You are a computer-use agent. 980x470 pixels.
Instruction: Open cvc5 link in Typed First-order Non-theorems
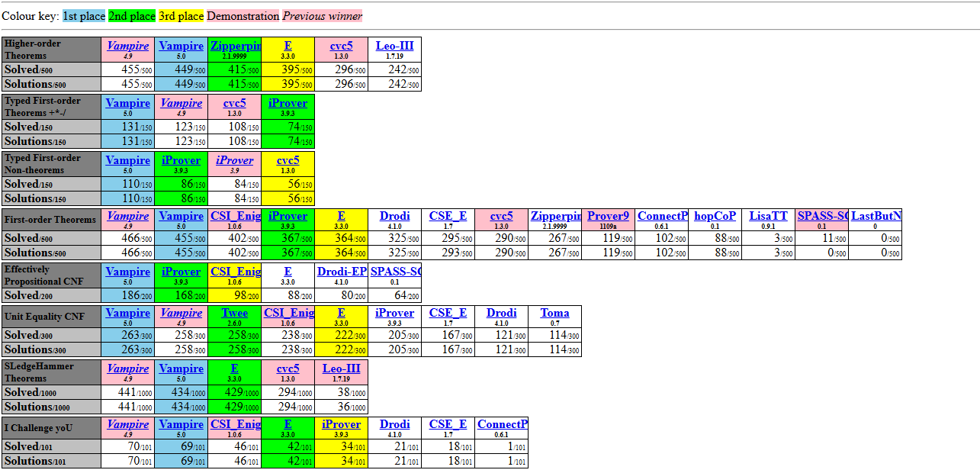pyautogui.click(x=288, y=160)
